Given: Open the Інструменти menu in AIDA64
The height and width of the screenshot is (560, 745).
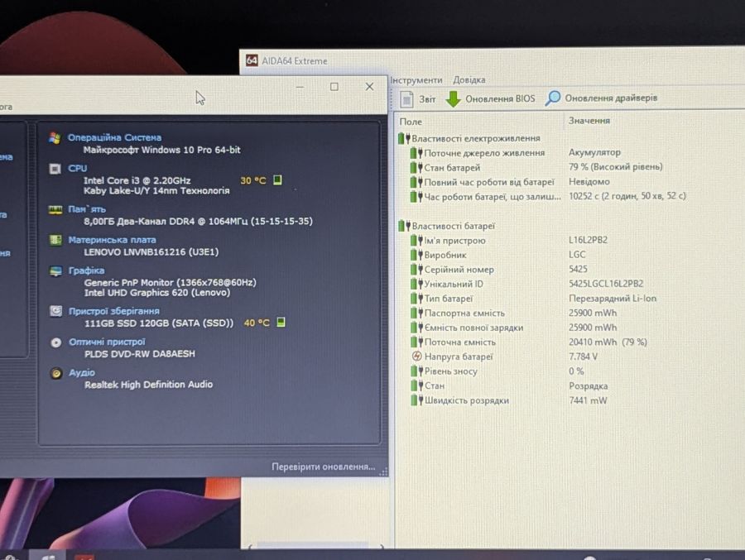Looking at the screenshot, I should [x=416, y=80].
